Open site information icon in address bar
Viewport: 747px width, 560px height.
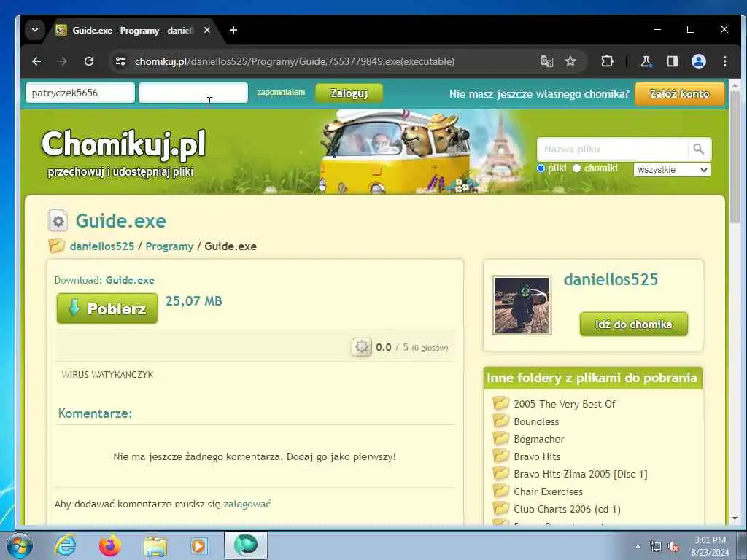(120, 61)
